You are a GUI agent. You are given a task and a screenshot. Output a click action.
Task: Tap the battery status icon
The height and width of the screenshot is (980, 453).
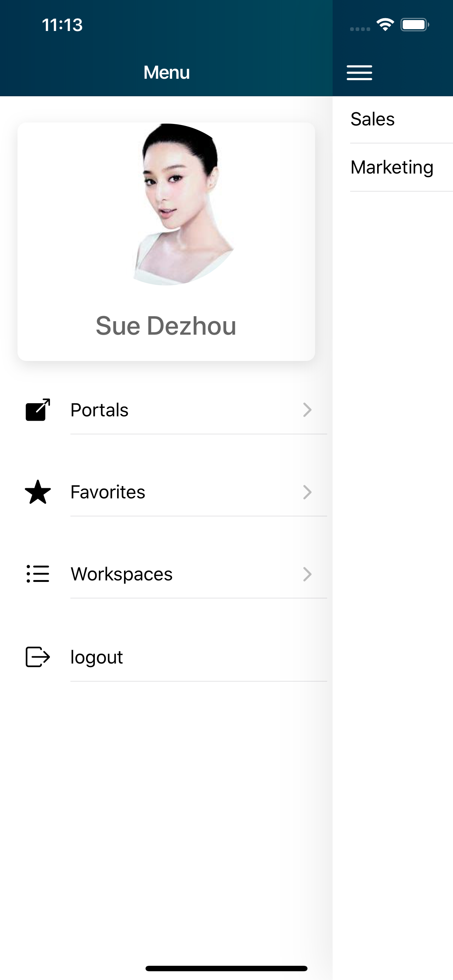(414, 25)
